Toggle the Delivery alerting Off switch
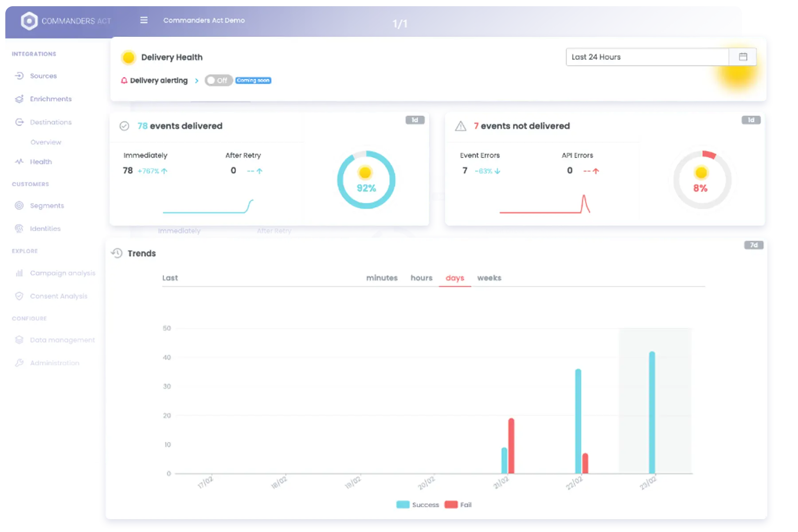The width and height of the screenshot is (798, 532). click(218, 80)
